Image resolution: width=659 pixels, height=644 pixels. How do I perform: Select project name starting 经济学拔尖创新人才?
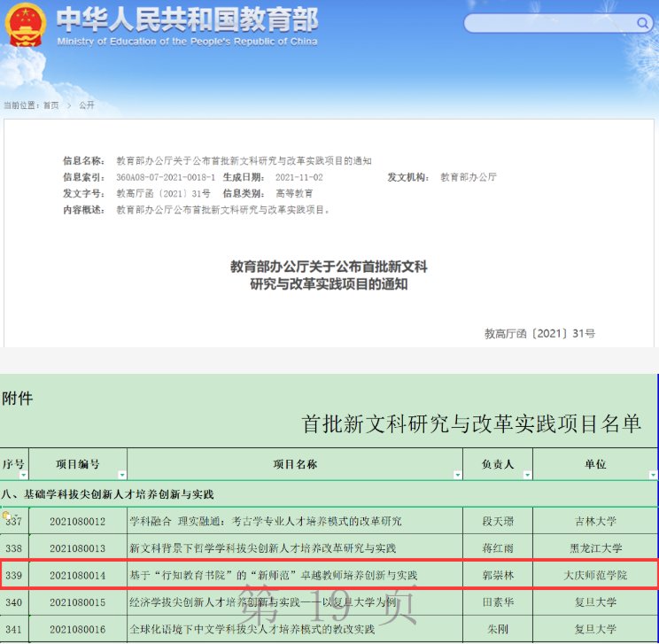coord(295,602)
